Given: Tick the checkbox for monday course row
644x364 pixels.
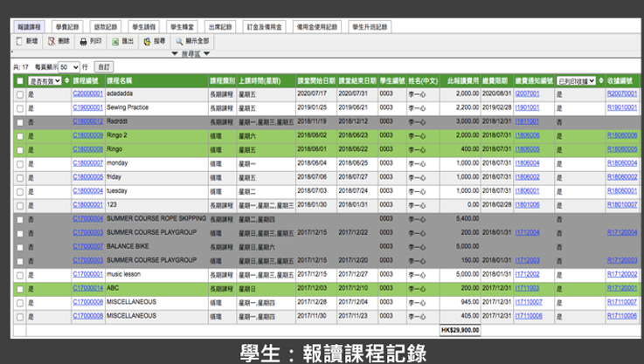Looking at the screenshot, I should 20,164.
